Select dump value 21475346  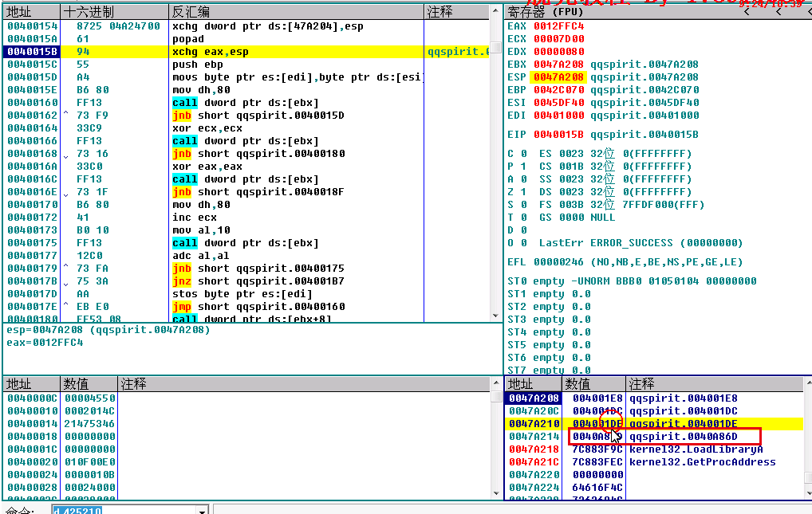click(89, 424)
